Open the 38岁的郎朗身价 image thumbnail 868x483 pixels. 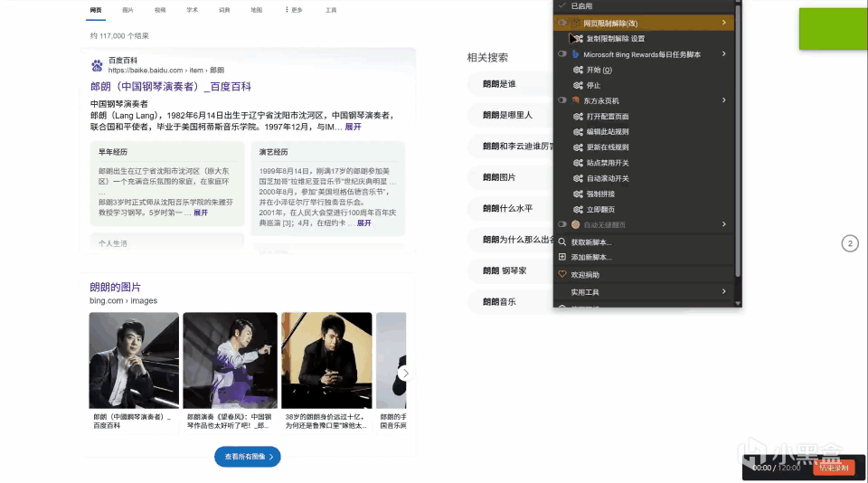(x=326, y=361)
